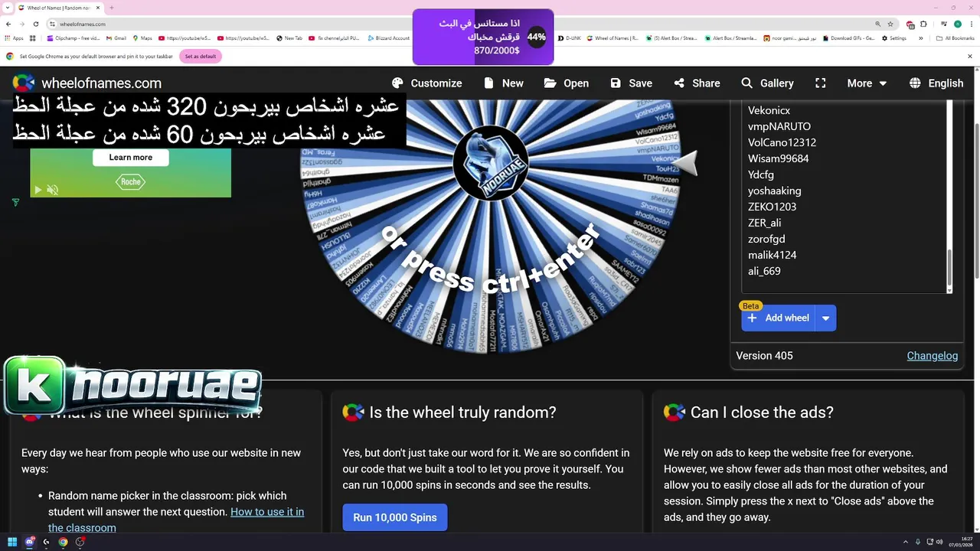The height and width of the screenshot is (551, 980).
Task: Open the Settings bookmark
Action: tap(893, 38)
